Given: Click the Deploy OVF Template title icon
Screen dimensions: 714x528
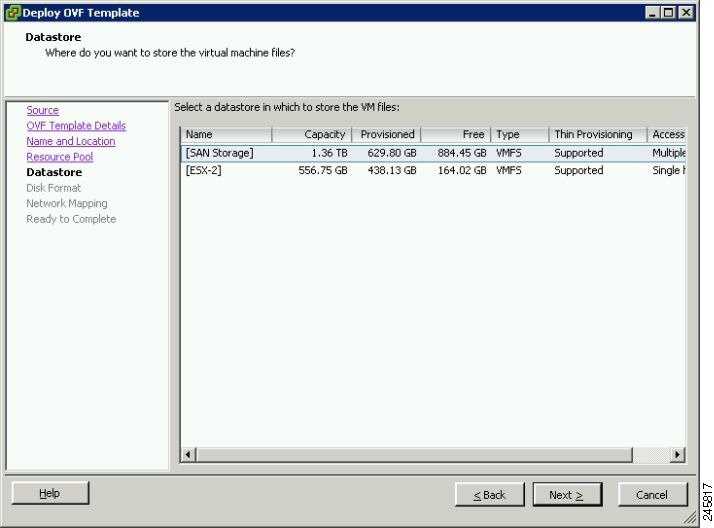Looking at the screenshot, I should click(x=13, y=12).
